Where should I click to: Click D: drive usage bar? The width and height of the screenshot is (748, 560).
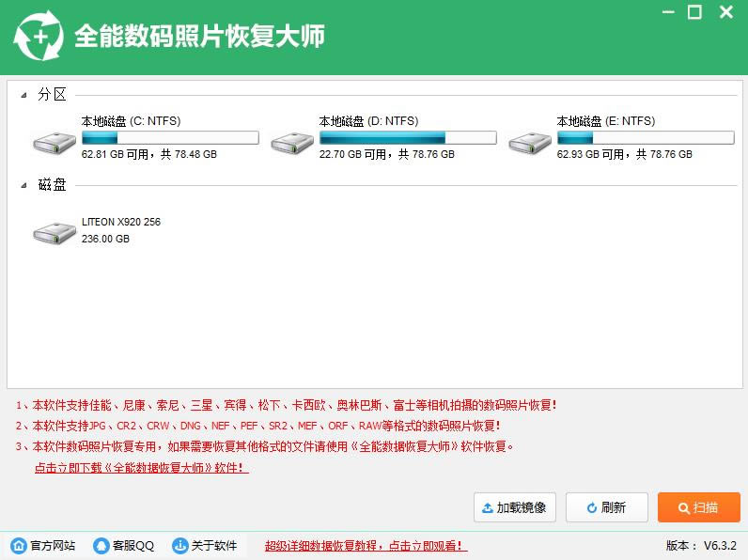tap(408, 138)
